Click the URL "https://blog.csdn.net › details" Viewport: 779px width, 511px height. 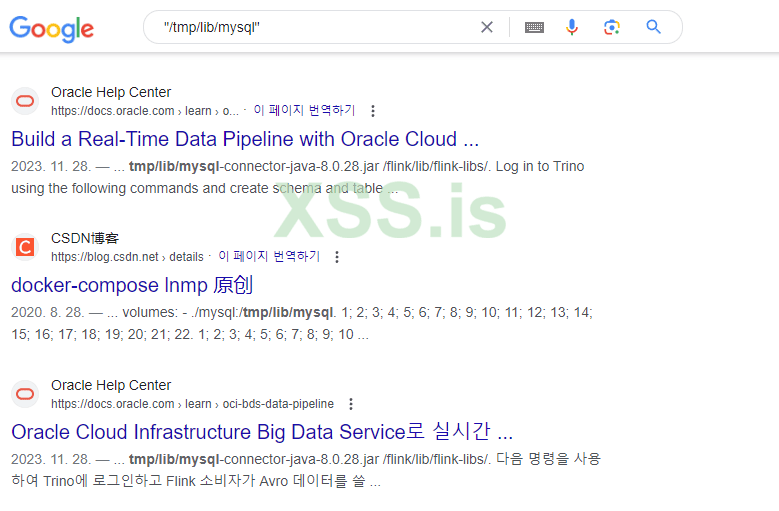coord(127,257)
